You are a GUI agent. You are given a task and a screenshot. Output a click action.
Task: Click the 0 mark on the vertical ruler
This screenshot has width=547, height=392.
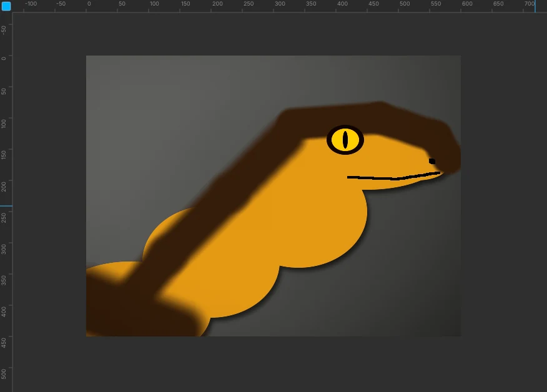(4, 58)
